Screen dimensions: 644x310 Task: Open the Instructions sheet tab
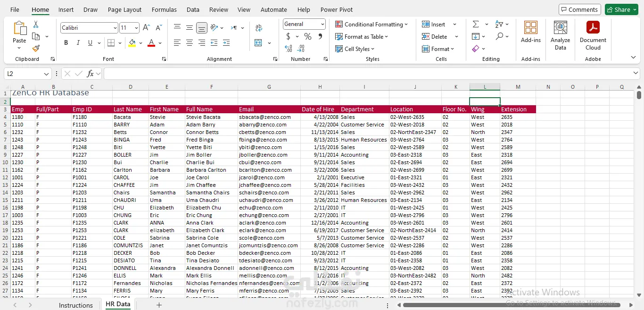[75, 305]
